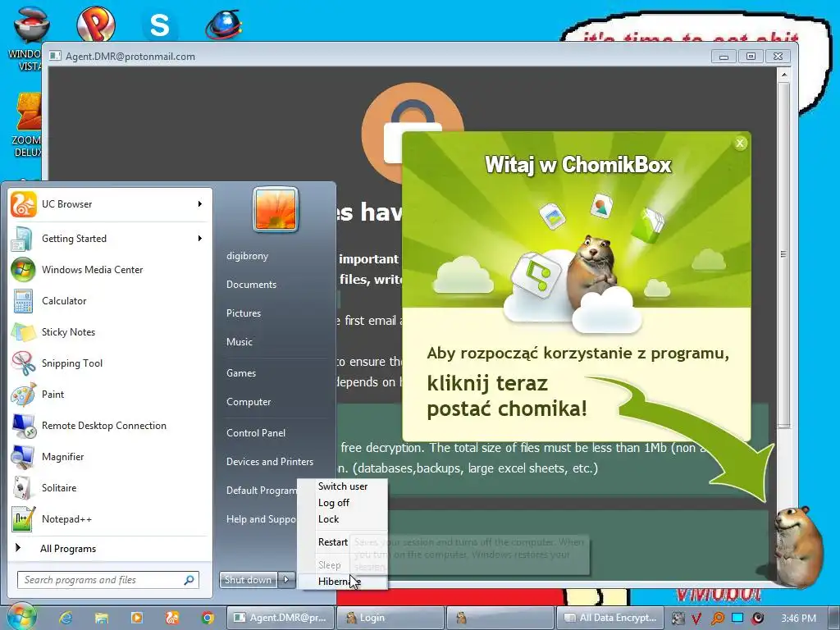Open Games from Start menu
The image size is (840, 630).
point(241,373)
